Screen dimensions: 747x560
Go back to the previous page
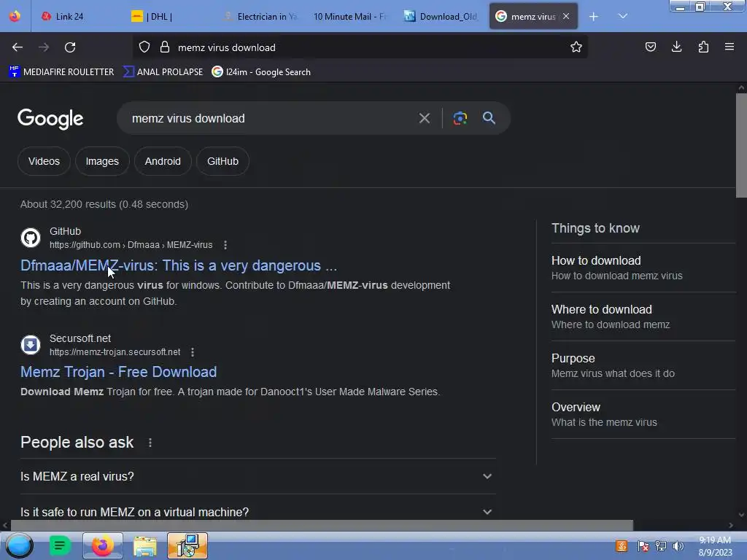pos(18,47)
